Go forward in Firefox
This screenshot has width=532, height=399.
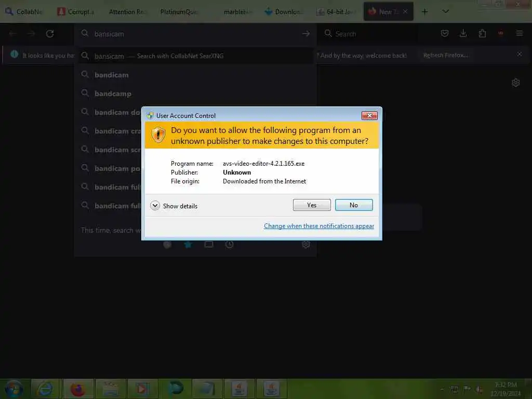pyautogui.click(x=31, y=34)
